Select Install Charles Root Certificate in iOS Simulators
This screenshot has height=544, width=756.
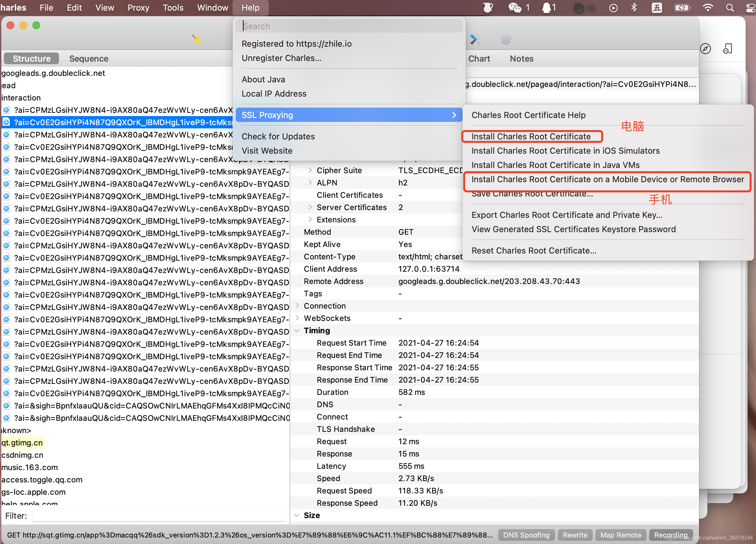[565, 151]
